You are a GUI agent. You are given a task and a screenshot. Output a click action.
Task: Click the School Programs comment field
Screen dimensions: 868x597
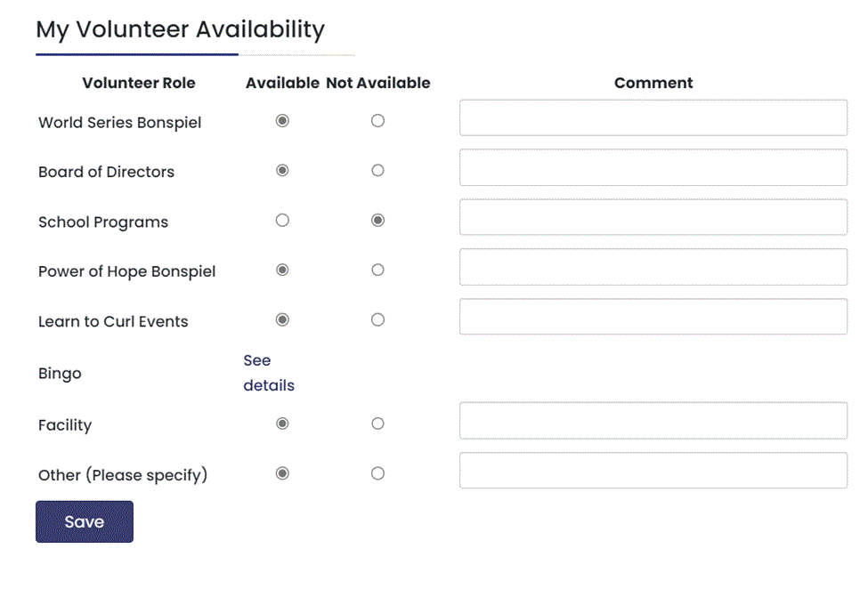click(653, 217)
